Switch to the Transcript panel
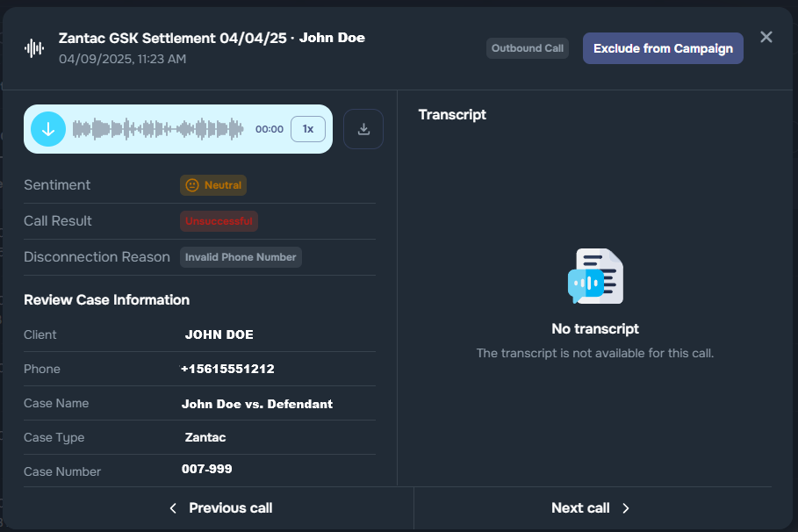The image size is (798, 532). (x=452, y=114)
